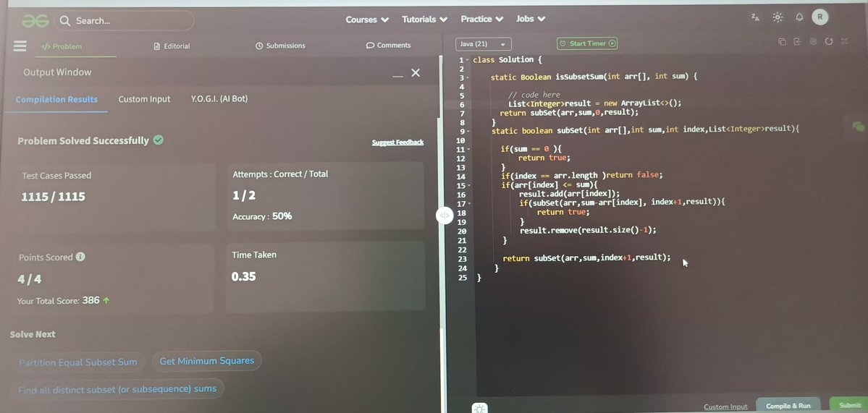Select the Y.O.G.I. (AI Bot) tab
Screen dimensions: 868x413
(x=219, y=99)
